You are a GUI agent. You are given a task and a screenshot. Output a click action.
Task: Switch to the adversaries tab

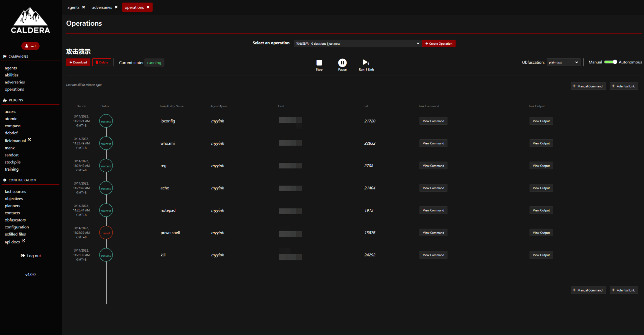[102, 7]
